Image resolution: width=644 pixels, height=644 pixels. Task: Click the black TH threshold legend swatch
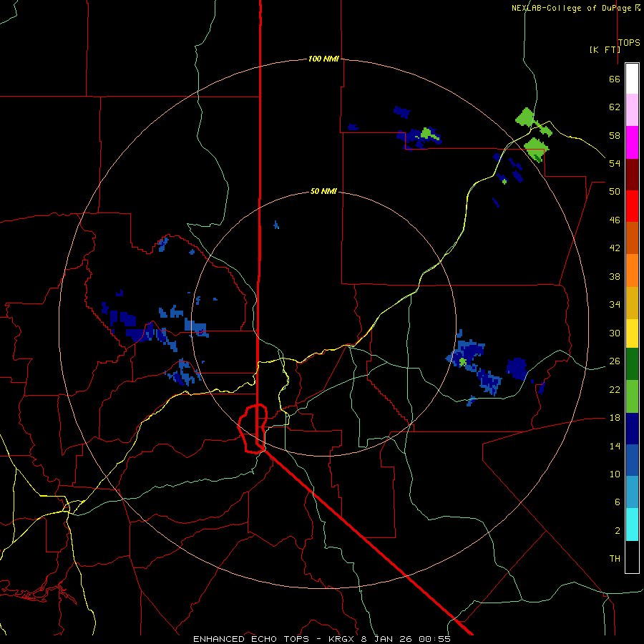tap(632, 557)
